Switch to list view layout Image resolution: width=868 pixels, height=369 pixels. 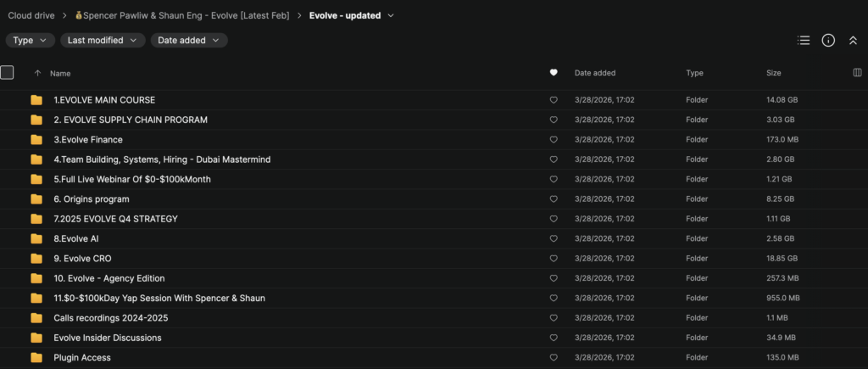point(804,40)
